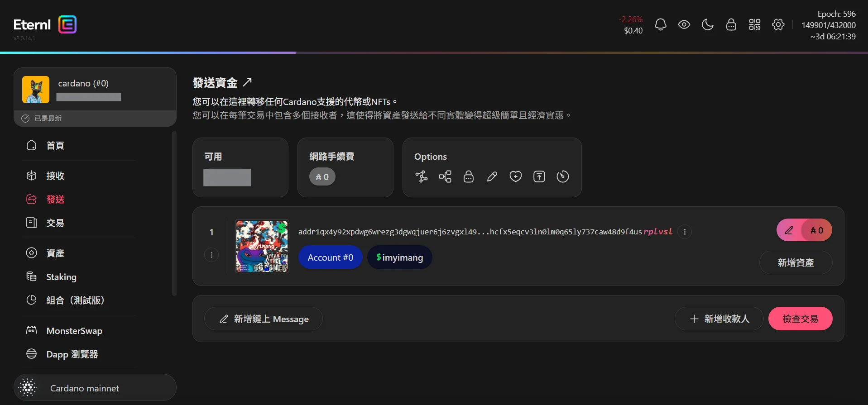The height and width of the screenshot is (405, 868).
Task: Click the recipient address text
Action: 485,232
